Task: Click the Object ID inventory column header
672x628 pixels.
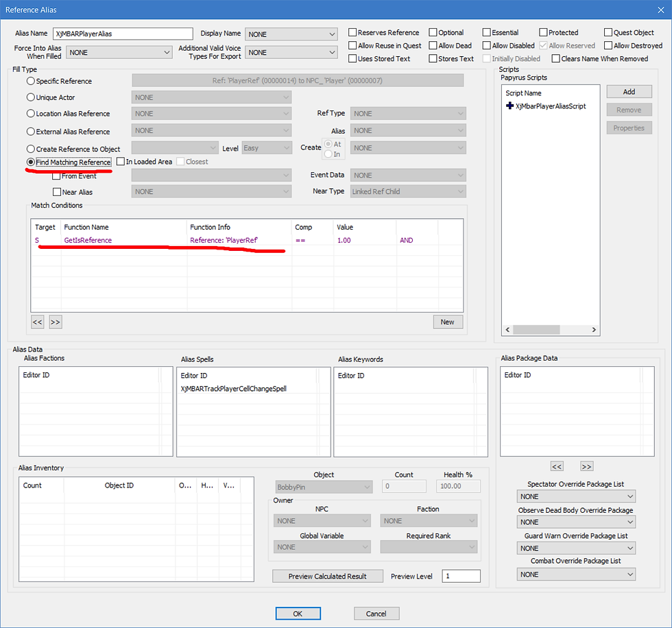Action: (119, 485)
